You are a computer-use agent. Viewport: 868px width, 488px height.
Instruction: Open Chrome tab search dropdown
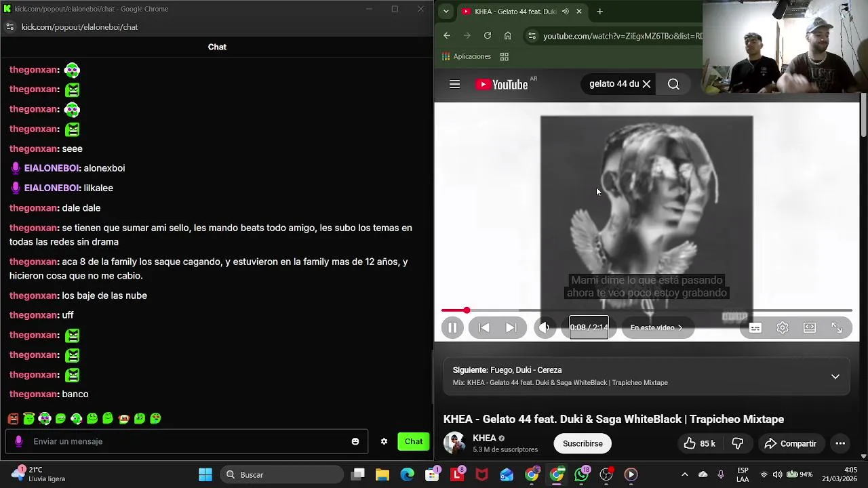pos(446,12)
